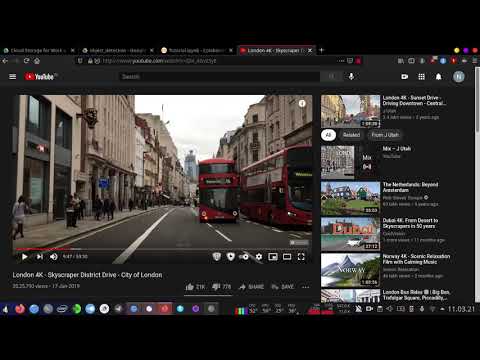Select the From J Utah filter chip
The width and height of the screenshot is (480, 360).
pos(385,135)
